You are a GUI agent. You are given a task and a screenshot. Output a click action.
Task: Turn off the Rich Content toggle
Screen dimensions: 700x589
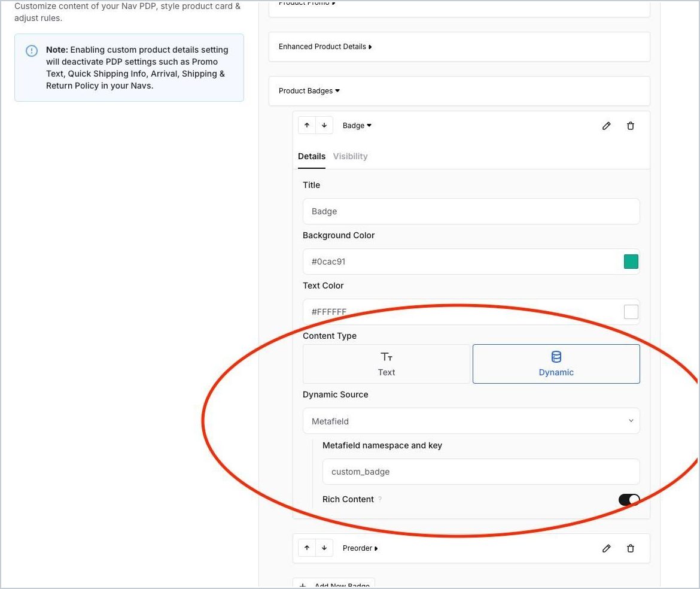pos(629,500)
